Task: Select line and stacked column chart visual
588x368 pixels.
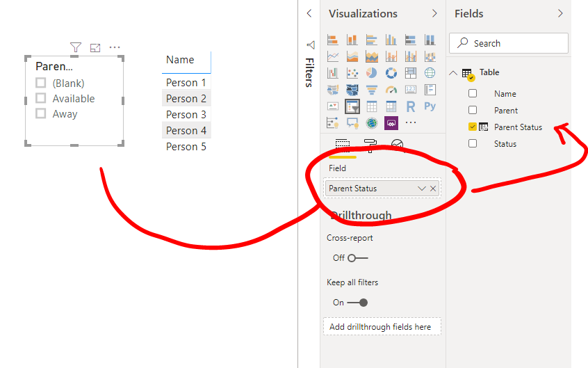Action: coord(391,56)
